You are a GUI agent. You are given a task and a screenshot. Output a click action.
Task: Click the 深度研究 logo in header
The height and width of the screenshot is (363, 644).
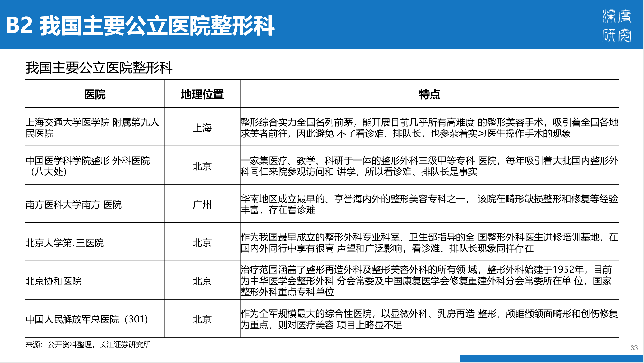point(617,26)
